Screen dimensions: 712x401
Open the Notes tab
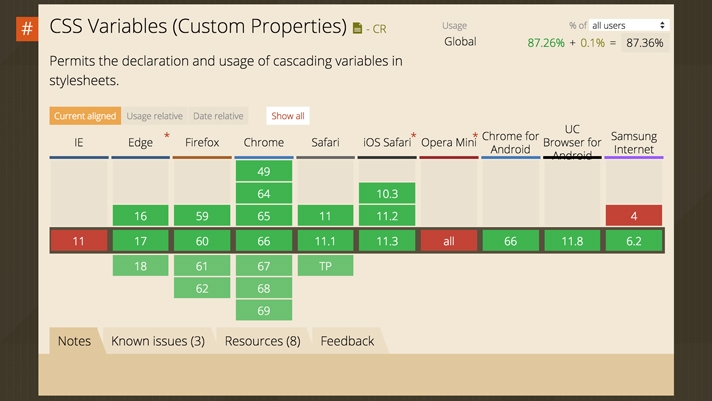click(x=74, y=341)
